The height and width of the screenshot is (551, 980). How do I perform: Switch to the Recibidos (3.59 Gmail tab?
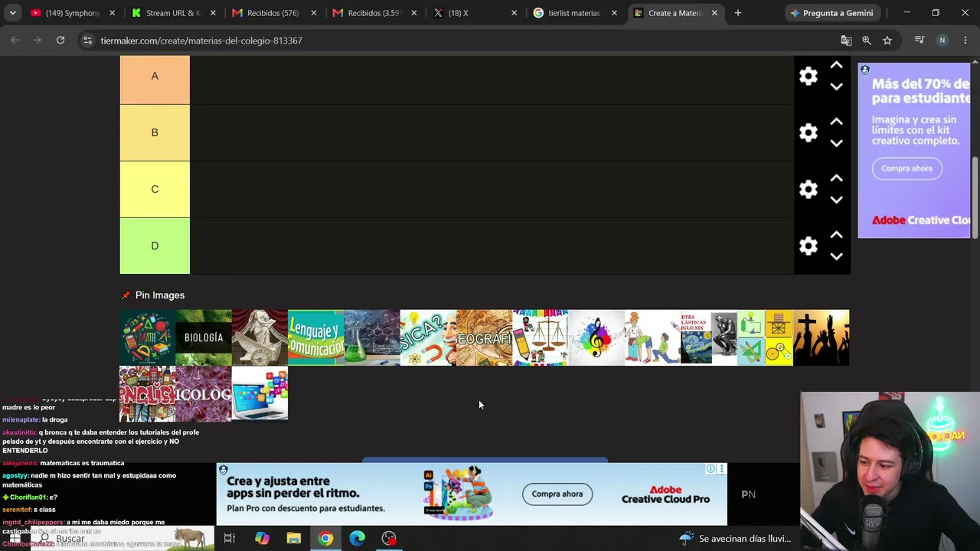tap(374, 13)
